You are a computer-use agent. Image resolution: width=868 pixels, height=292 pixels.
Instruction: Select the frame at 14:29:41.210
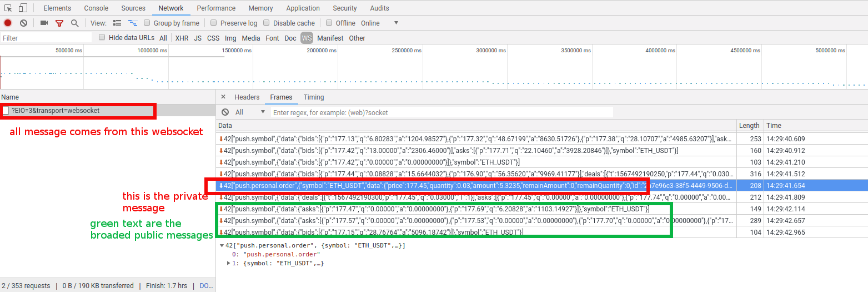click(541, 162)
